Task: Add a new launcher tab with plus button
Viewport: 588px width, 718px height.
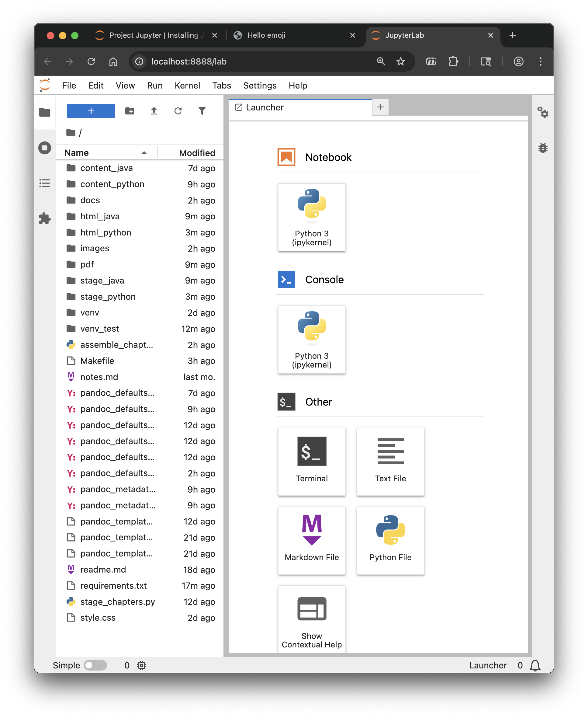Action: pos(380,107)
